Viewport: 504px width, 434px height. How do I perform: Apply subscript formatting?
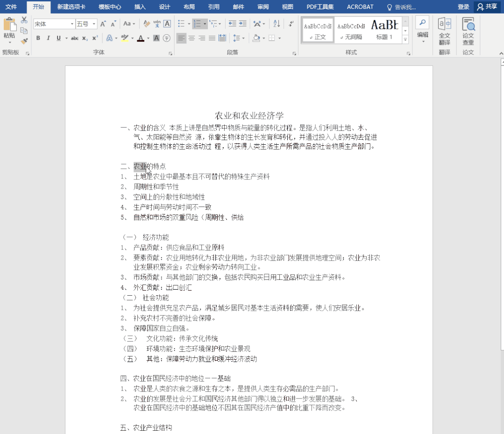[85, 38]
